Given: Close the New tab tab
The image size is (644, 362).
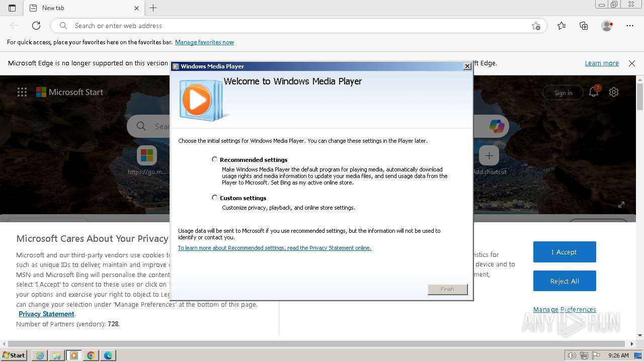Looking at the screenshot, I should point(136,8).
